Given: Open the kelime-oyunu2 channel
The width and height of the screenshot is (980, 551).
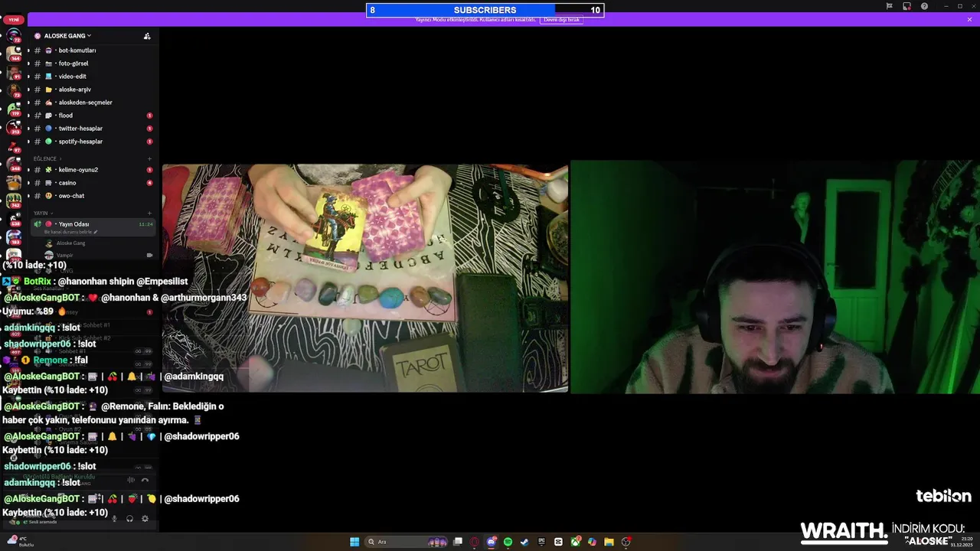Looking at the screenshot, I should (92, 170).
